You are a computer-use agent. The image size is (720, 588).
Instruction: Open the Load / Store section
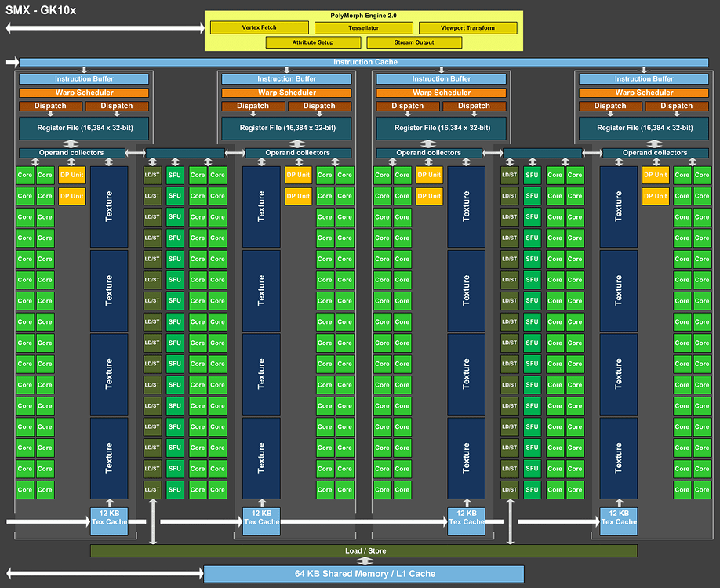pyautogui.click(x=365, y=550)
